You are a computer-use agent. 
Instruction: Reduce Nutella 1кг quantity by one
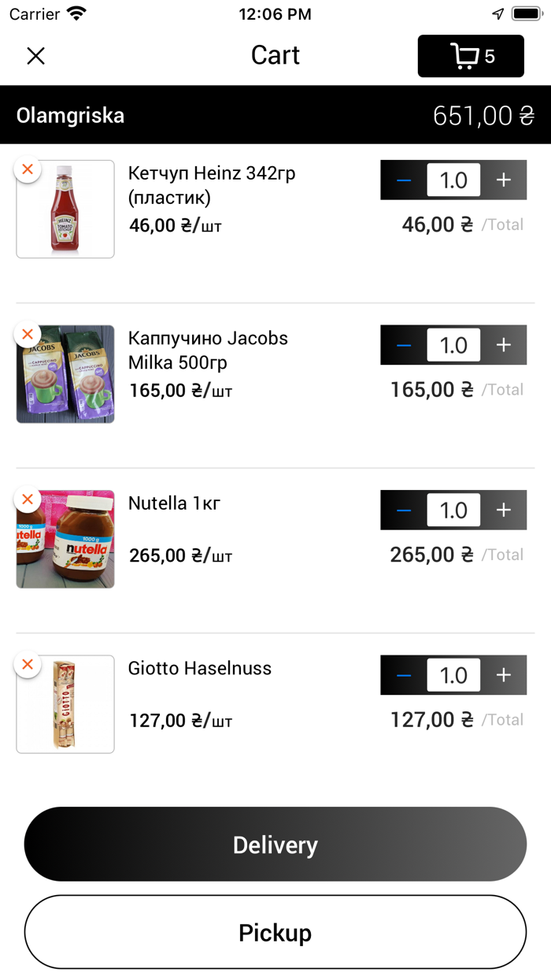pyautogui.click(x=404, y=510)
